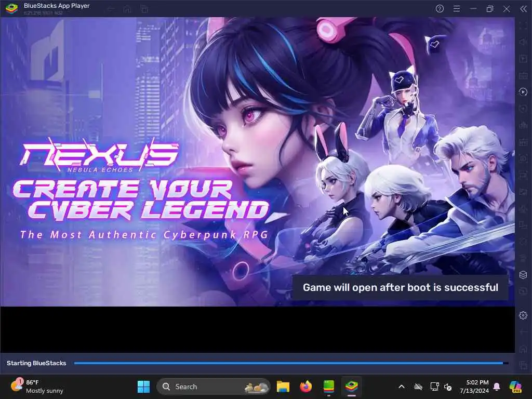532x399 pixels.
Task: Click dimmed multi-window icon in title bar
Action: 144,9
